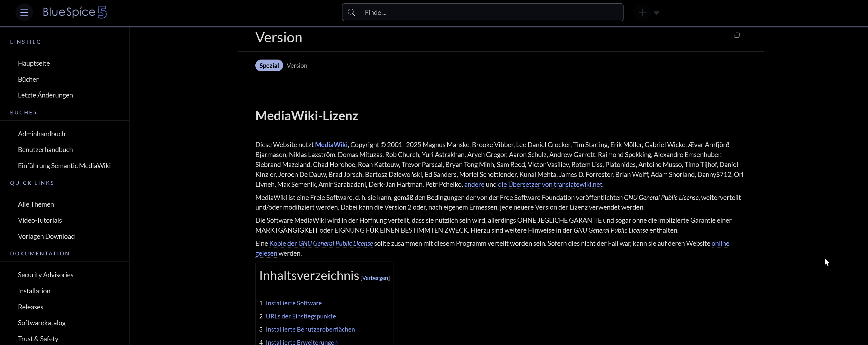Click the search magnifier icon
868x345 pixels.
click(x=351, y=13)
